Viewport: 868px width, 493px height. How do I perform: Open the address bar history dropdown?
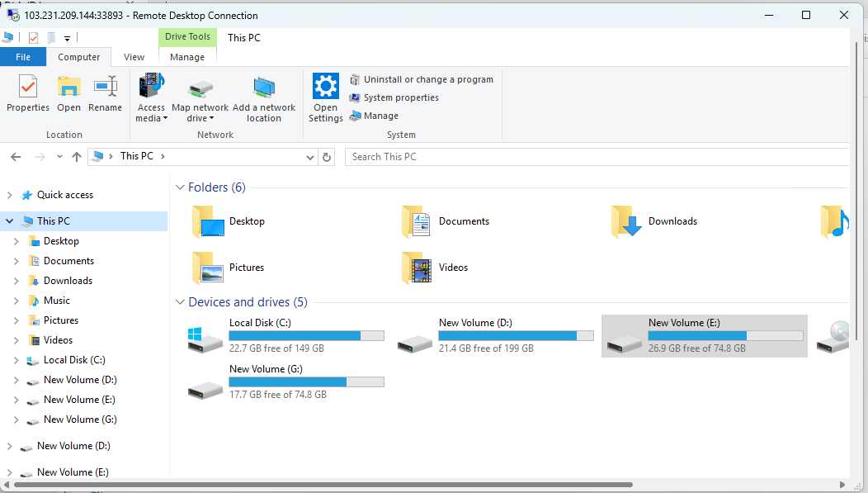point(310,157)
